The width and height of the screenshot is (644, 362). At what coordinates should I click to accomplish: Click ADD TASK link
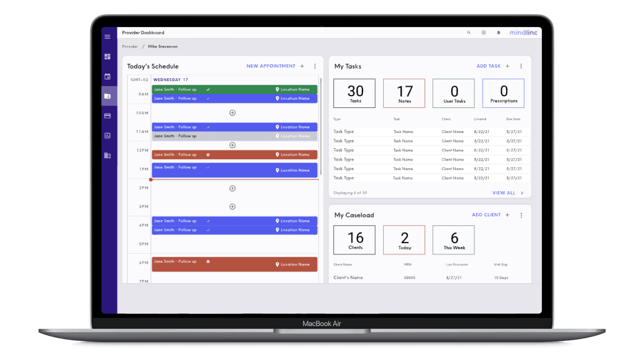(489, 66)
